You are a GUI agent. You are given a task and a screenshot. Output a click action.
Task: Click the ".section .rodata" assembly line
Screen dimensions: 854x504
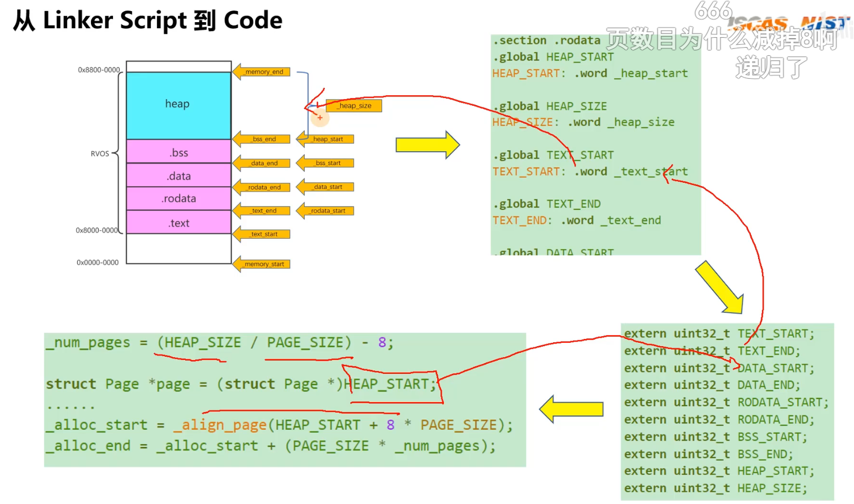pyautogui.click(x=546, y=40)
